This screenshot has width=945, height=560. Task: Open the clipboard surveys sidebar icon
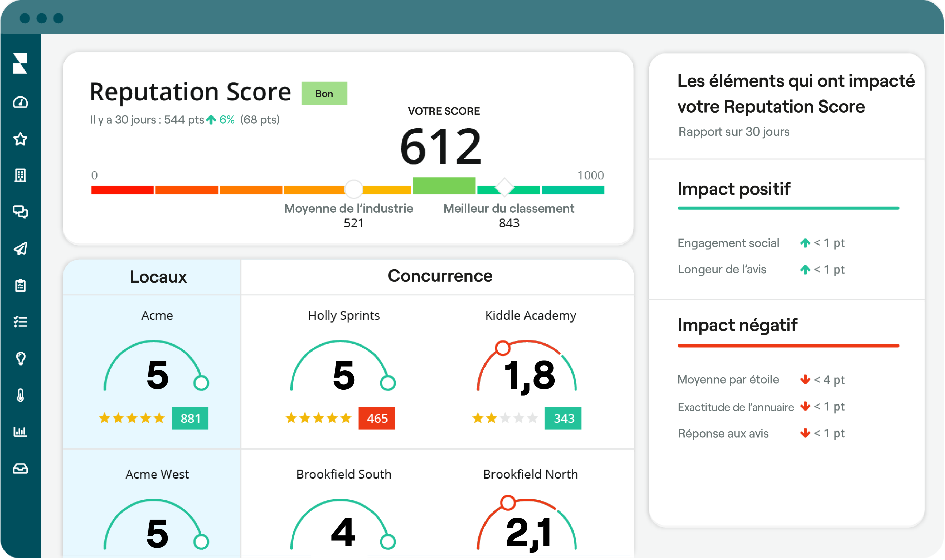(x=20, y=286)
